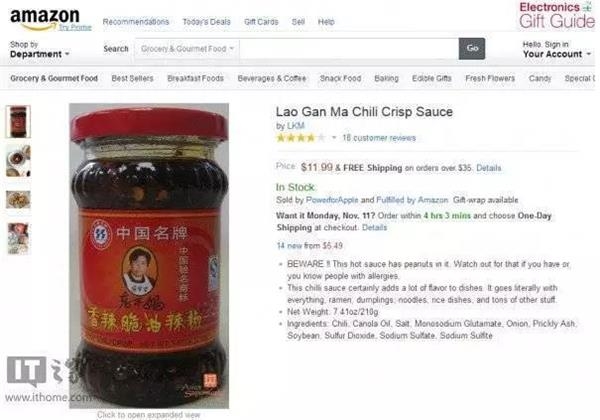Open the 14 new offers link
The height and width of the screenshot is (420, 600).
310,246
